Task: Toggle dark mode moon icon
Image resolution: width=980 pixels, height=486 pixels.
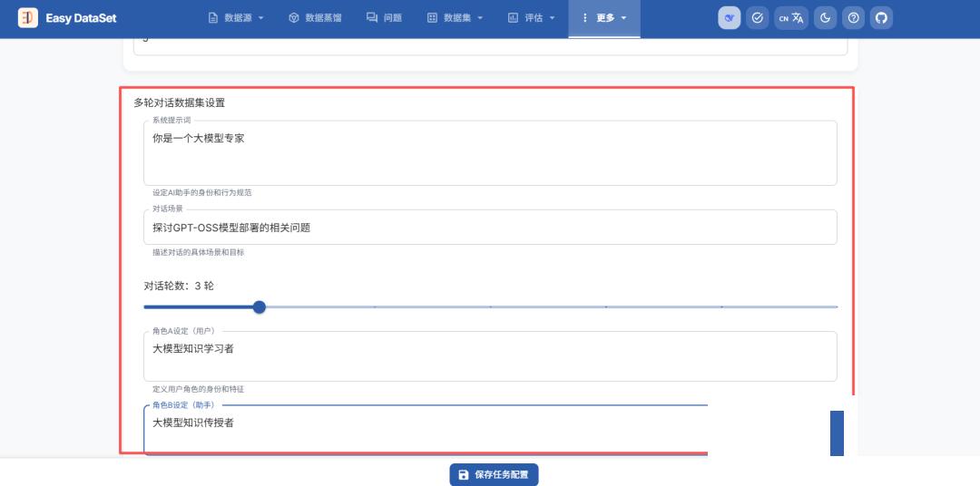Action: pos(825,18)
